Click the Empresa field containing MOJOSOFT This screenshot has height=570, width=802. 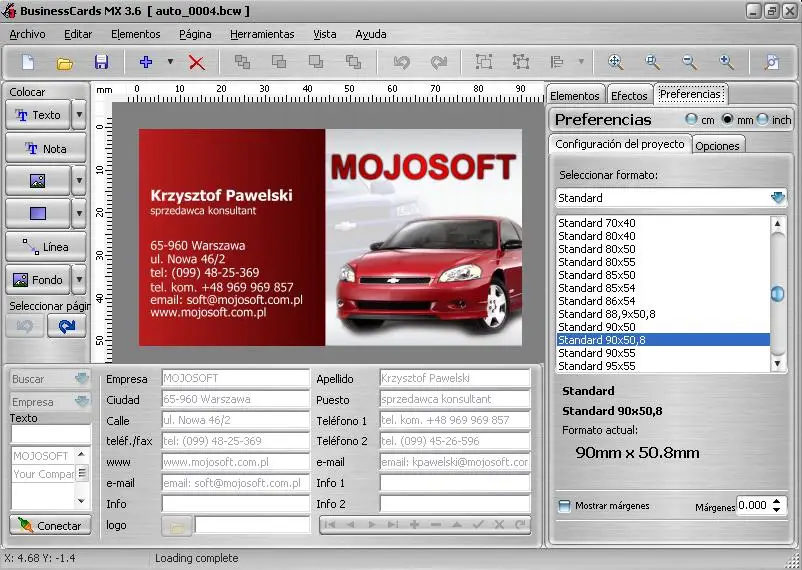[x=235, y=378]
